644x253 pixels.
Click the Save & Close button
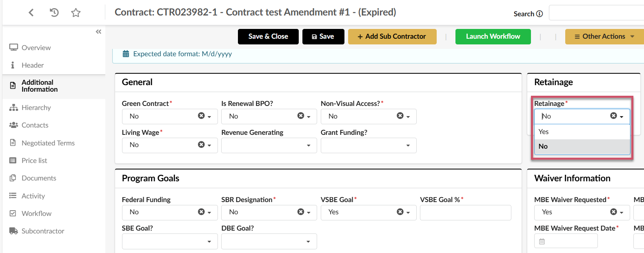pyautogui.click(x=268, y=37)
